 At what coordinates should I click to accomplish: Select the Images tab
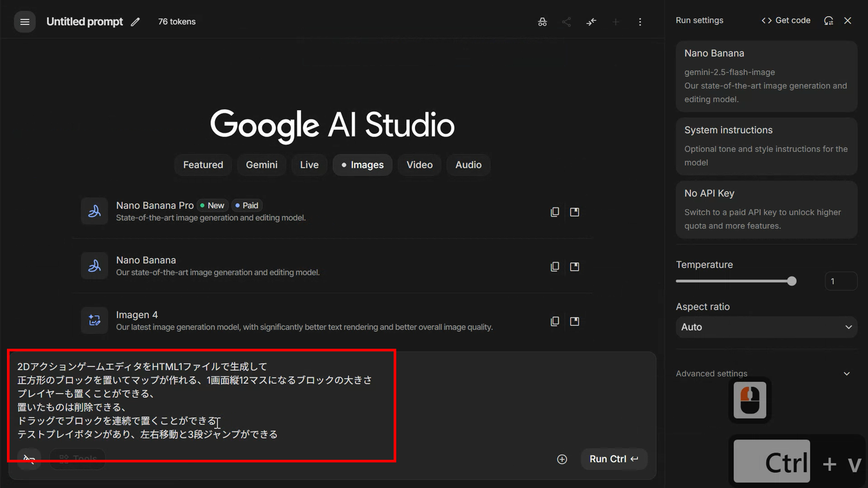pos(362,165)
